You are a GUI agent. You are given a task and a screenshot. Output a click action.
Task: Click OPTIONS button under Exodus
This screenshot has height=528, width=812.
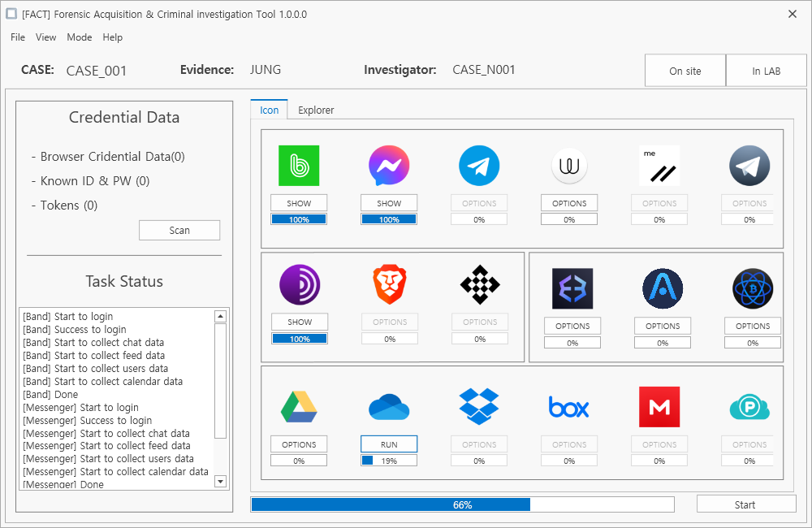coord(572,326)
